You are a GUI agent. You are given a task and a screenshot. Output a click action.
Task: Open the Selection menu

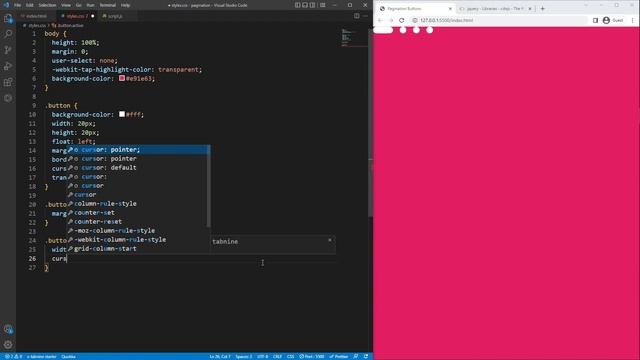tap(47, 5)
